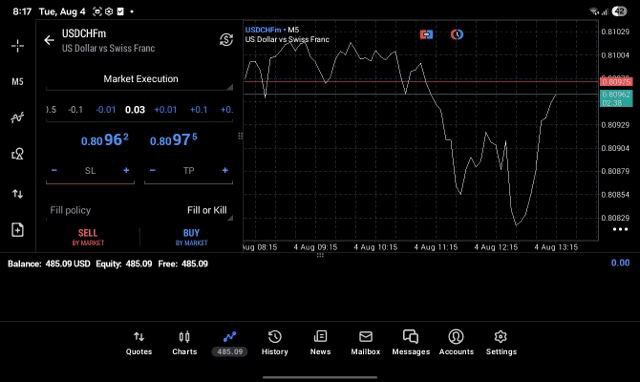Select the crosshair tool icon
640x382 pixels.
(17, 46)
